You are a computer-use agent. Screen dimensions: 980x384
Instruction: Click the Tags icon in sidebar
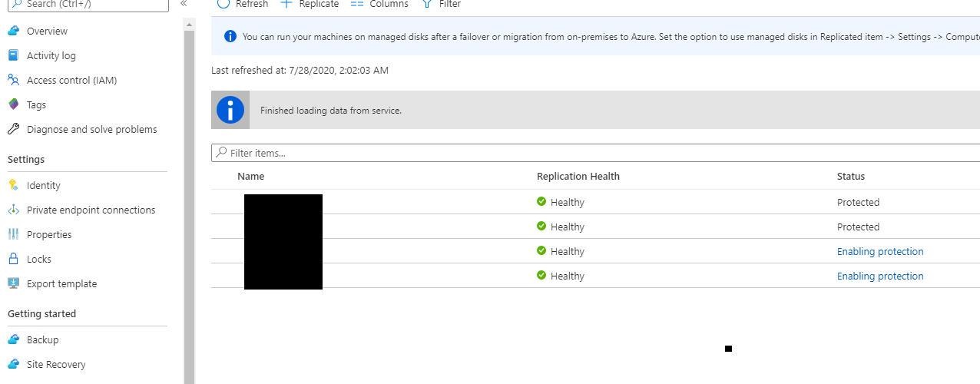coord(13,104)
